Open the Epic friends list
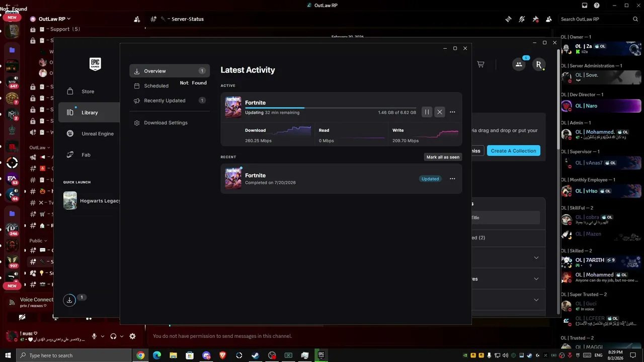The height and width of the screenshot is (362, 644). point(519,64)
